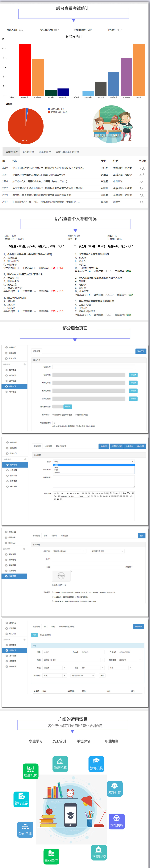Image resolution: width=150 pixels, height=868 pixels.
Task: Click the 导出excel表格 button
Action: pos(45,635)
